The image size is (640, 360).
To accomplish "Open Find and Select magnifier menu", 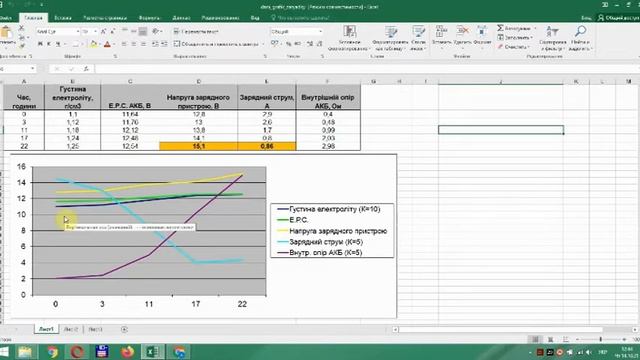I will tap(580, 38).
